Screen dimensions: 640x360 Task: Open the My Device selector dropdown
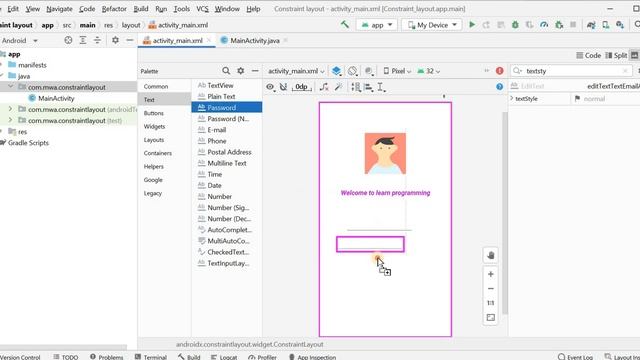click(x=431, y=25)
